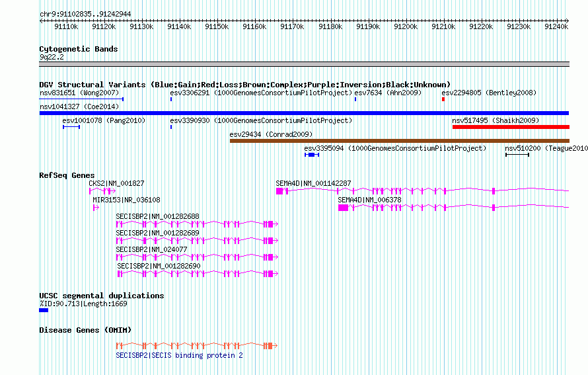This screenshot has height=375, width=588.
Task: Click the blue esv1001078 variant bar
Action: 71,127
